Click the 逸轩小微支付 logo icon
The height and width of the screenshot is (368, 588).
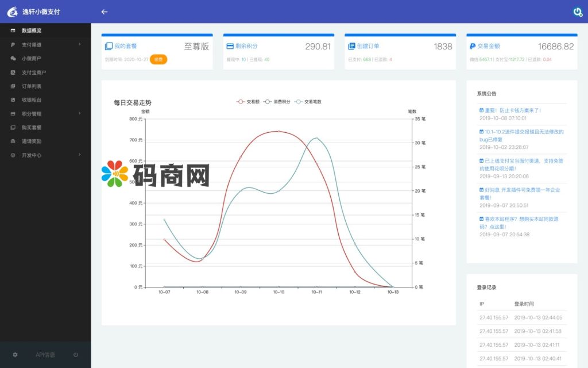coord(13,11)
